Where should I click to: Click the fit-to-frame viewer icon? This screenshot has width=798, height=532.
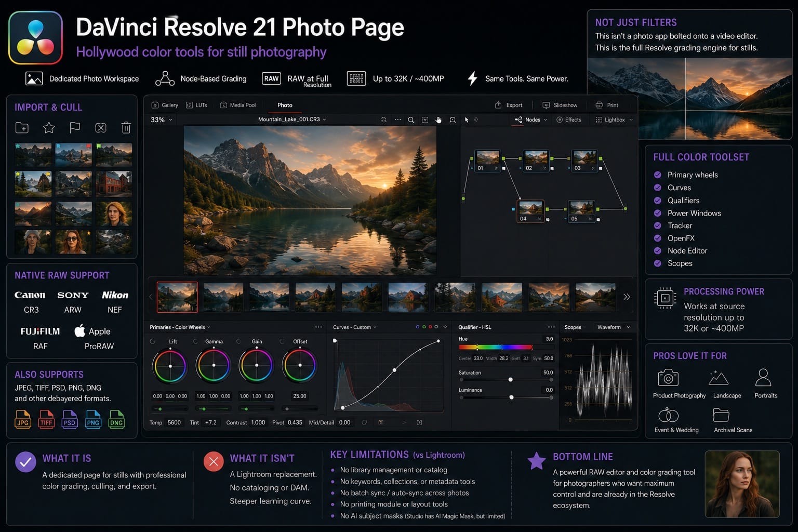tap(425, 120)
